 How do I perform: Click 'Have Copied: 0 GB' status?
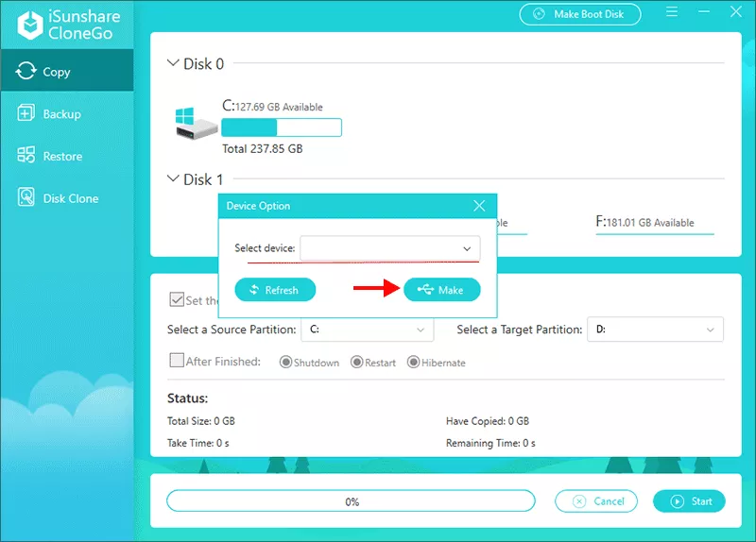(x=488, y=421)
